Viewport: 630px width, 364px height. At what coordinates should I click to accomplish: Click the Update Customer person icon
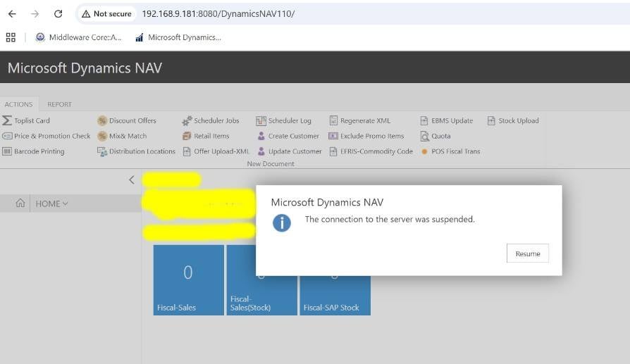click(261, 151)
